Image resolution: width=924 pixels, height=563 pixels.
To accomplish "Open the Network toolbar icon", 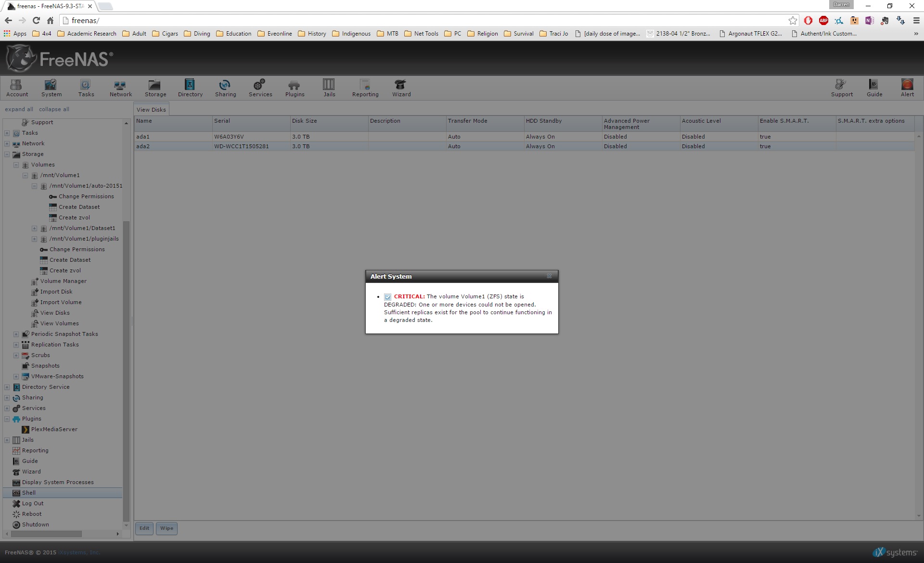I will (x=120, y=88).
